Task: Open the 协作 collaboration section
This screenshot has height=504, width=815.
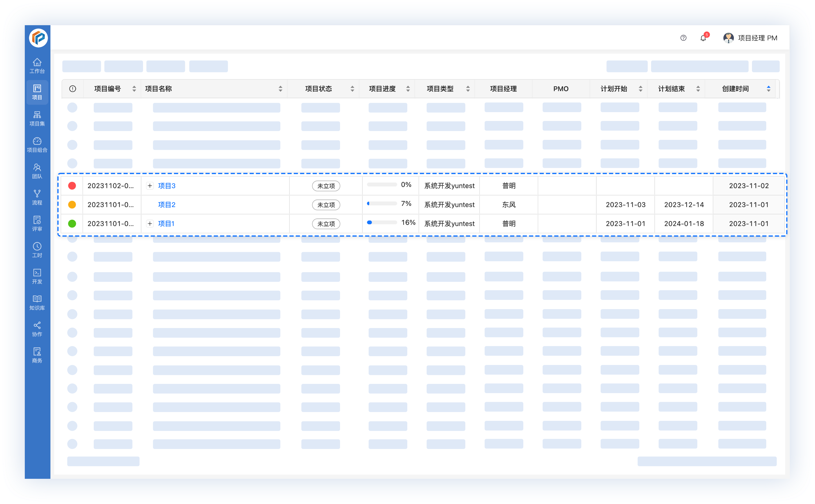Action: (37, 329)
